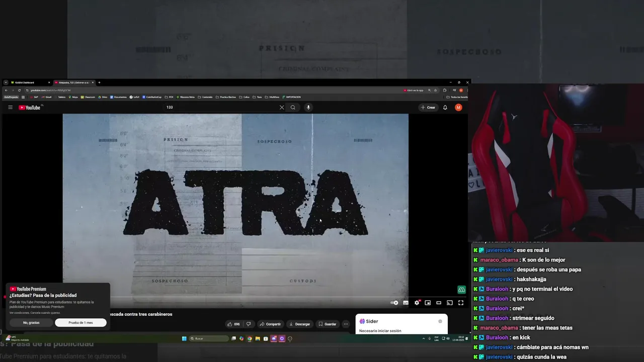Image resolution: width=644 pixels, height=362 pixels.
Task: Open the Maps bookmark
Action: pos(73,97)
